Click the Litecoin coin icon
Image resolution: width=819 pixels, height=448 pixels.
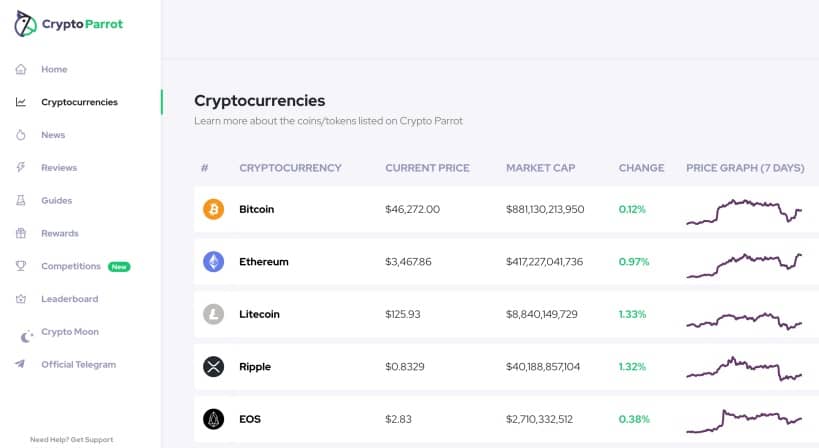pyautogui.click(x=214, y=314)
